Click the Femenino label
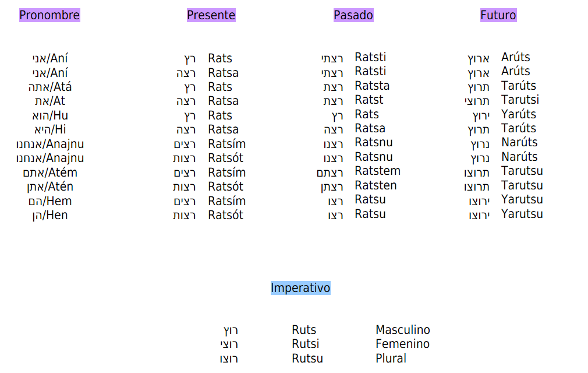Image resolution: width=588 pixels, height=373 pixels. 402,344
